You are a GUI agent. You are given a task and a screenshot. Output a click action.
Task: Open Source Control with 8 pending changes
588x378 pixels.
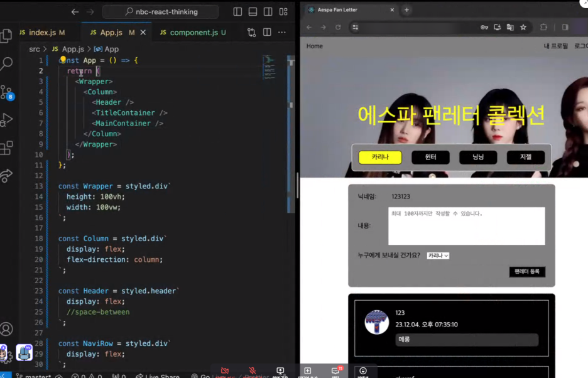click(x=7, y=93)
